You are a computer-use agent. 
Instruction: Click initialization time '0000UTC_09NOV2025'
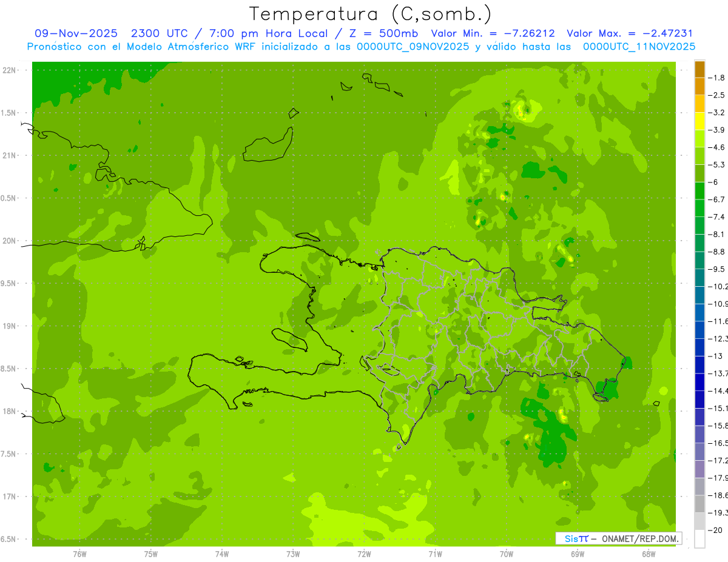tap(413, 47)
